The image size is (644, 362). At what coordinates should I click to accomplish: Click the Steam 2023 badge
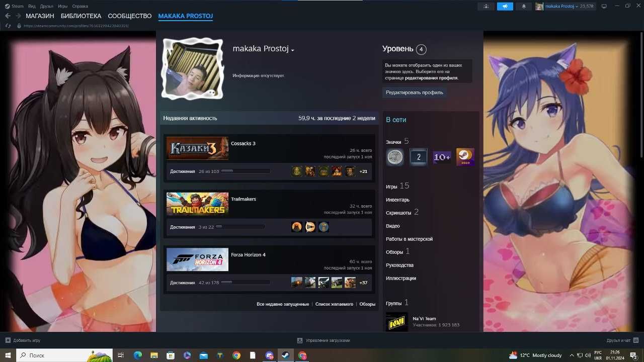465,157
